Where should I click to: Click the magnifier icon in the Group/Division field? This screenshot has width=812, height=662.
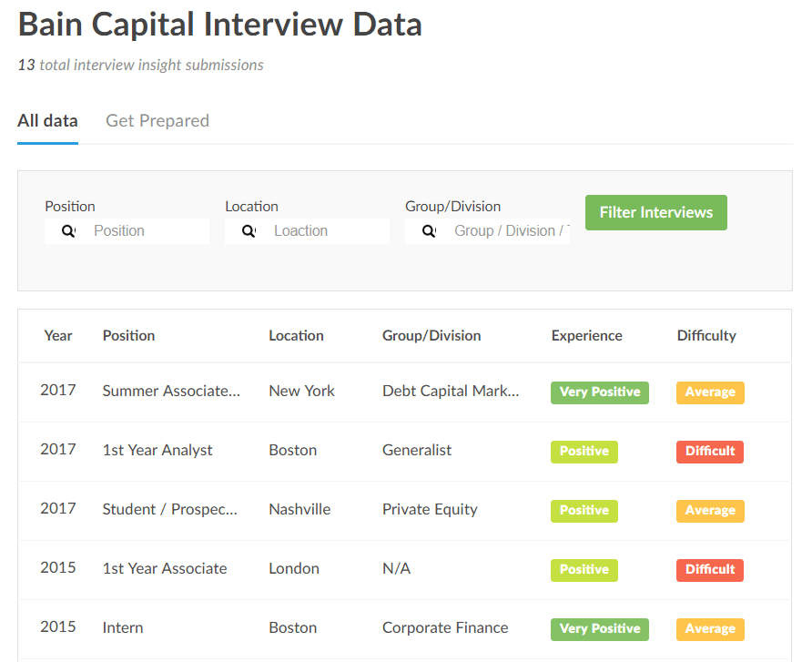pos(429,230)
